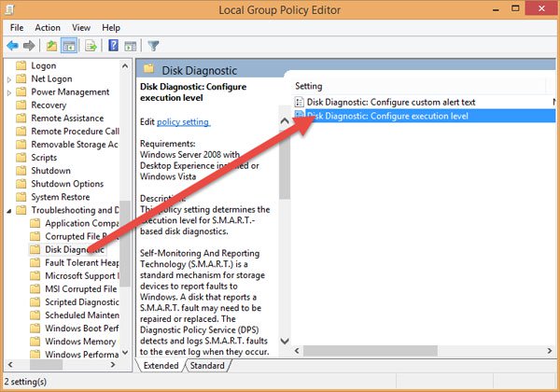Click settings list horizontal scroll right arrow
Image resolution: width=560 pixels, height=392 pixels.
pos(550,351)
